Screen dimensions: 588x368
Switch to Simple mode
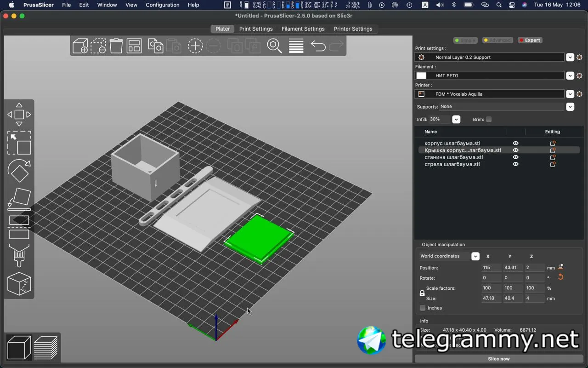tap(465, 40)
